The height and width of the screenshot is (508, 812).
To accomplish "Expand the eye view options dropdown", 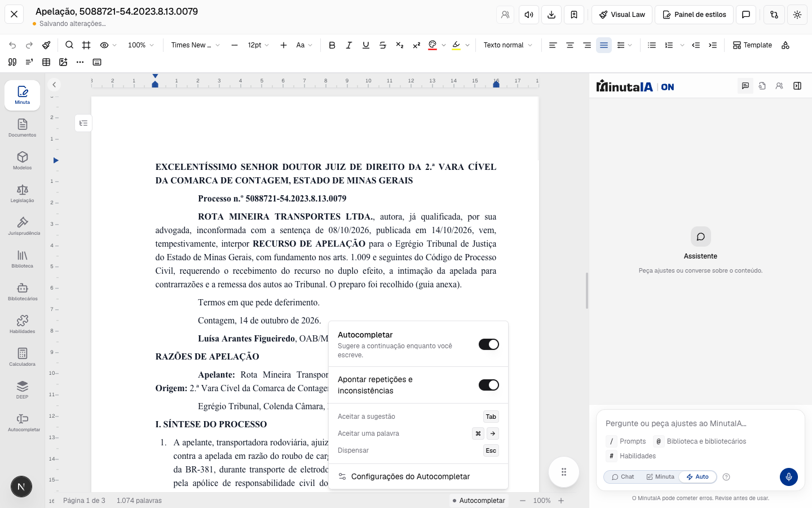I will pyautogui.click(x=108, y=45).
